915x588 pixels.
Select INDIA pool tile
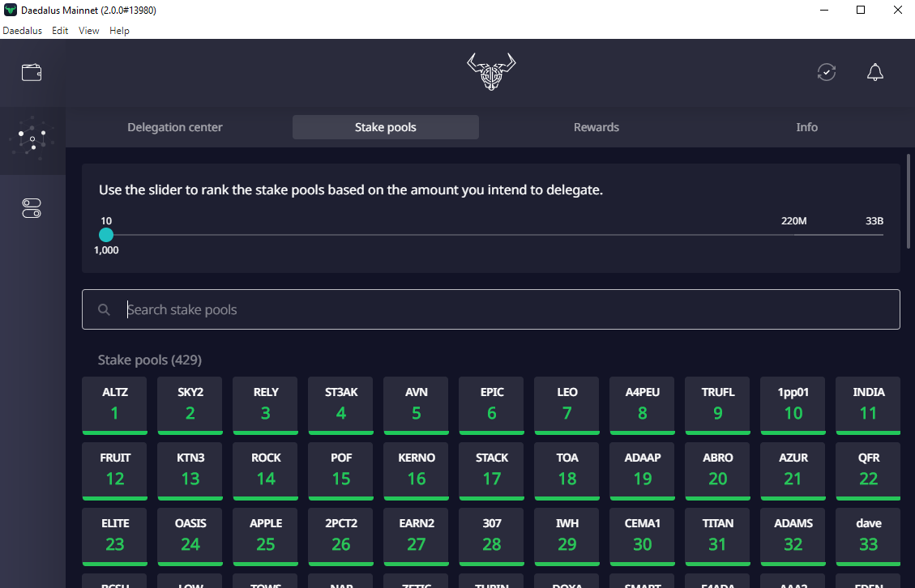click(868, 406)
